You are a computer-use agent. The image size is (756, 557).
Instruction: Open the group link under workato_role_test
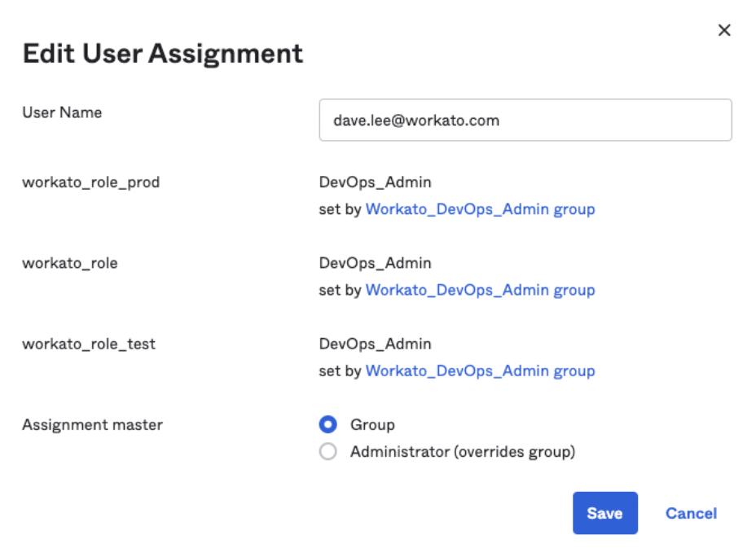coord(480,371)
